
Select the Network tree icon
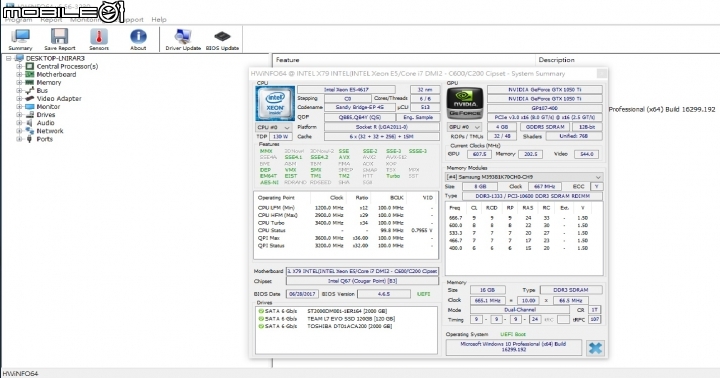point(30,131)
